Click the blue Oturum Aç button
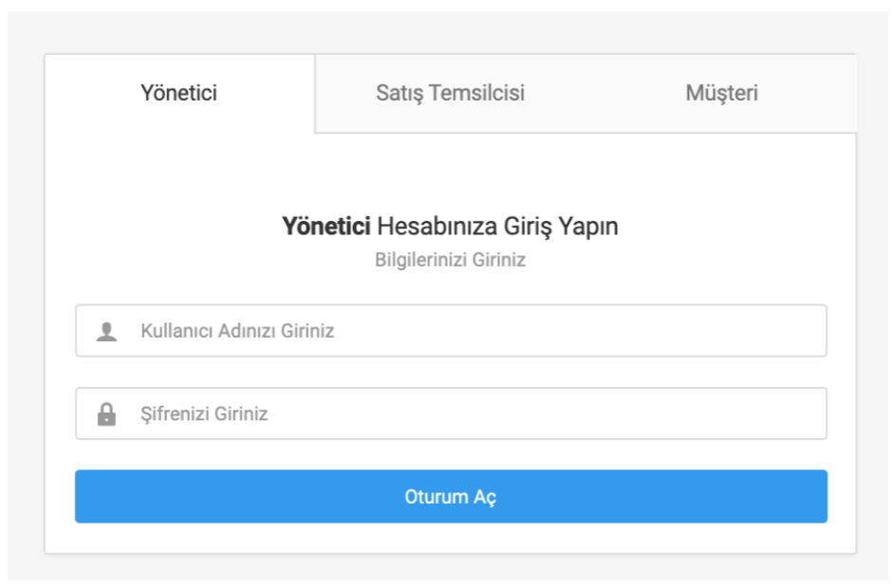 (451, 496)
